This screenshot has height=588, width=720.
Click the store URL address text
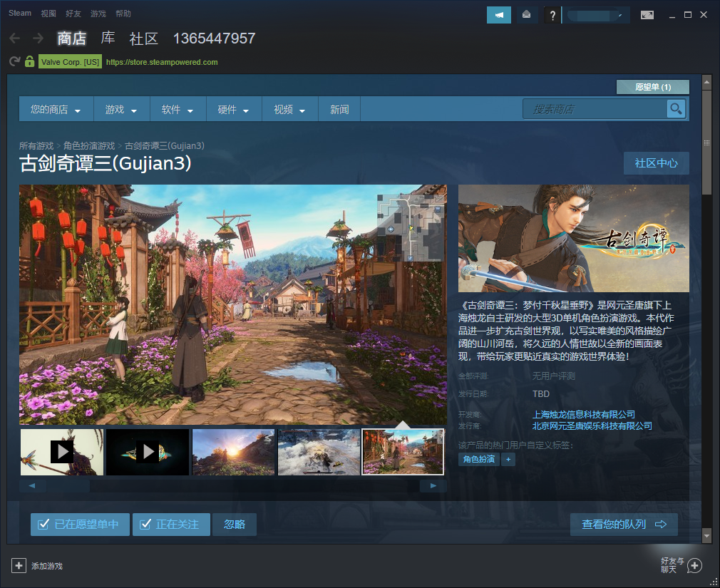click(162, 62)
